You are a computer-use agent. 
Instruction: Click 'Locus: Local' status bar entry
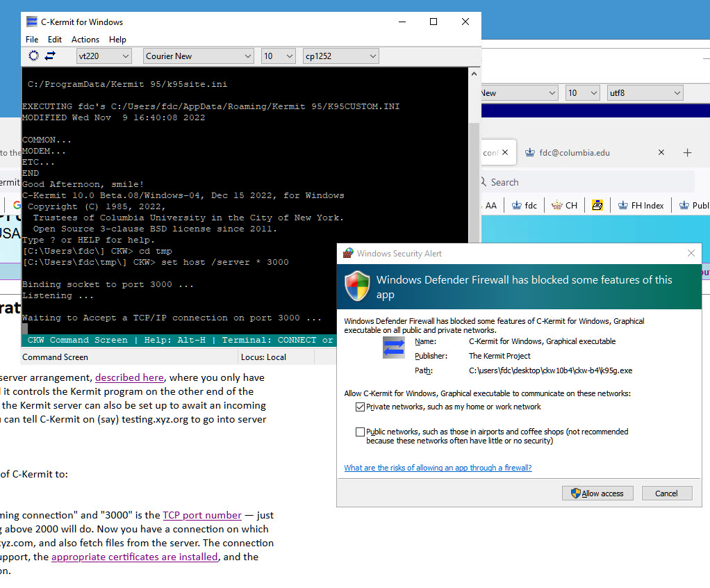tap(263, 357)
